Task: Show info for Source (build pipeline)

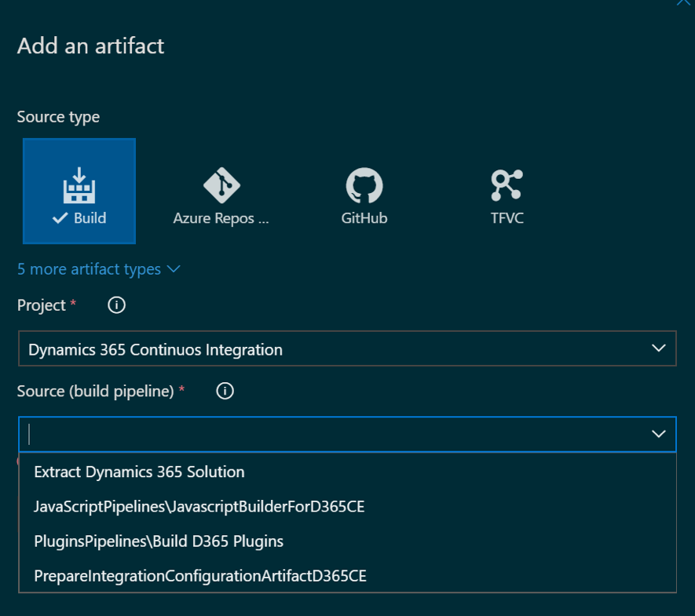Action: click(x=225, y=391)
